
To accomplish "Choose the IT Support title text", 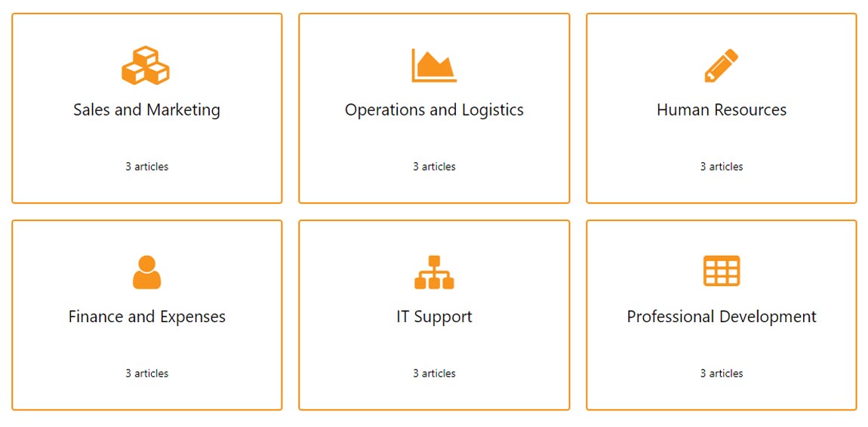I will [434, 317].
